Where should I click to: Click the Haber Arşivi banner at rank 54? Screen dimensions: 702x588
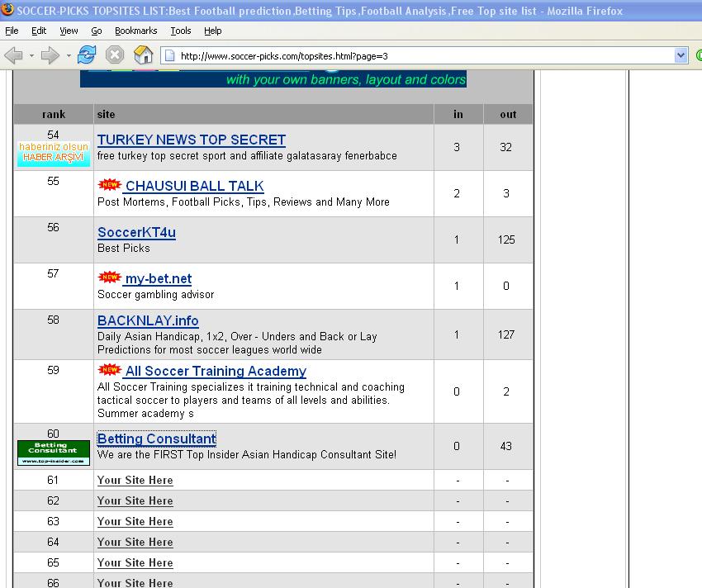[53, 153]
